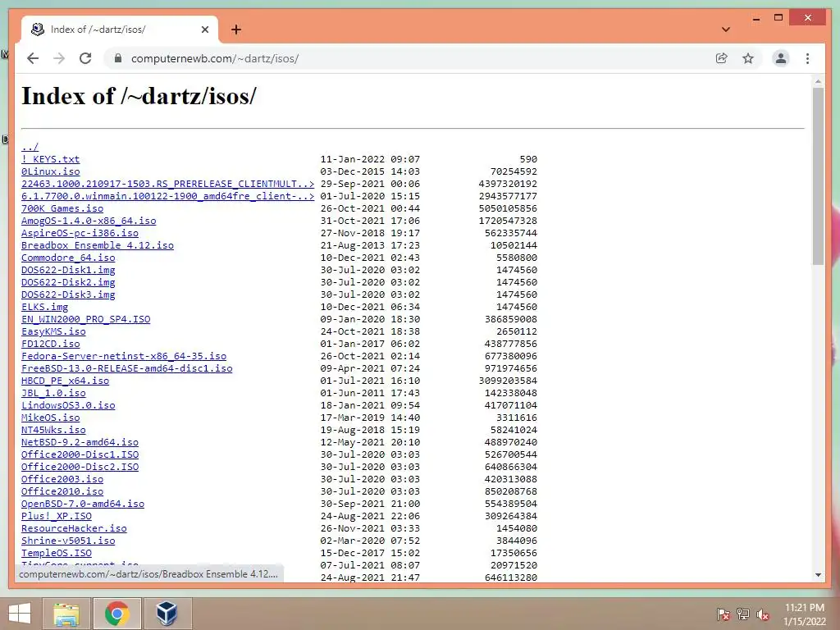Click the Chrome taskbar icon
This screenshot has height=630, width=840.
117,614
